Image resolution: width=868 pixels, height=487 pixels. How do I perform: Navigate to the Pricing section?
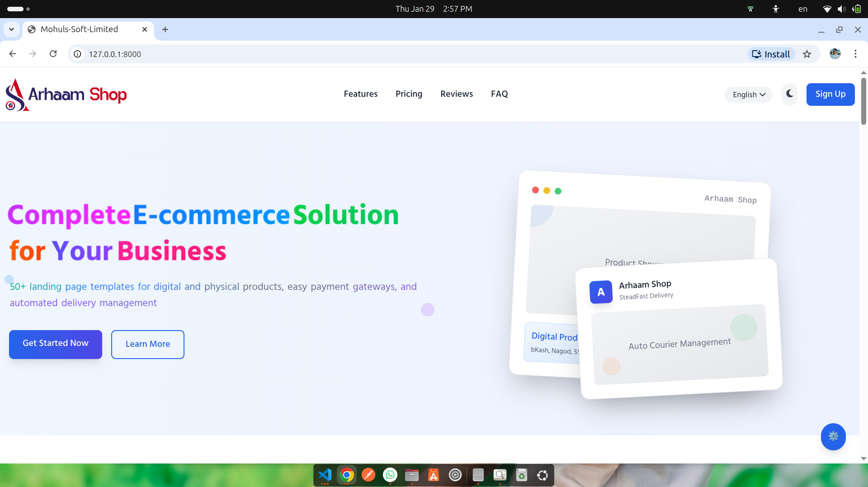coord(409,94)
